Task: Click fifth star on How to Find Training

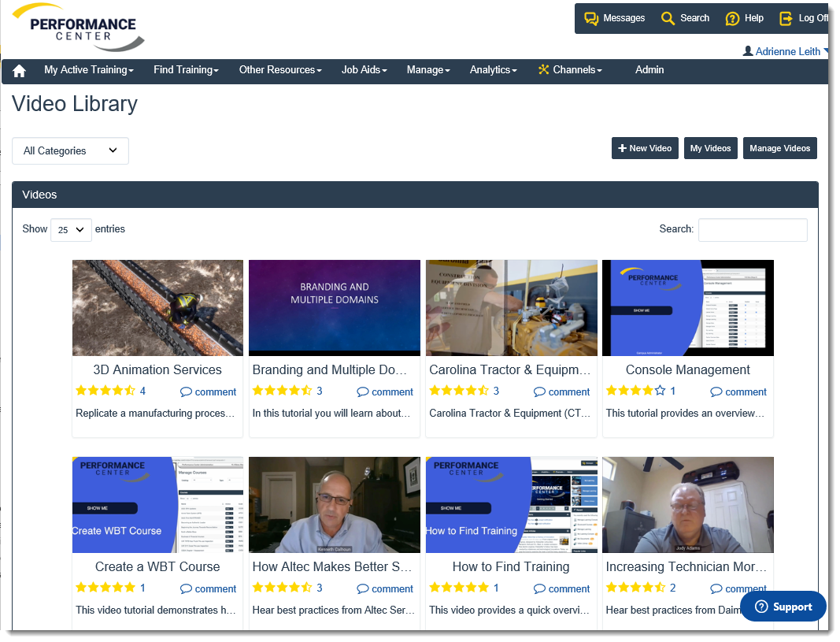Action: point(483,588)
